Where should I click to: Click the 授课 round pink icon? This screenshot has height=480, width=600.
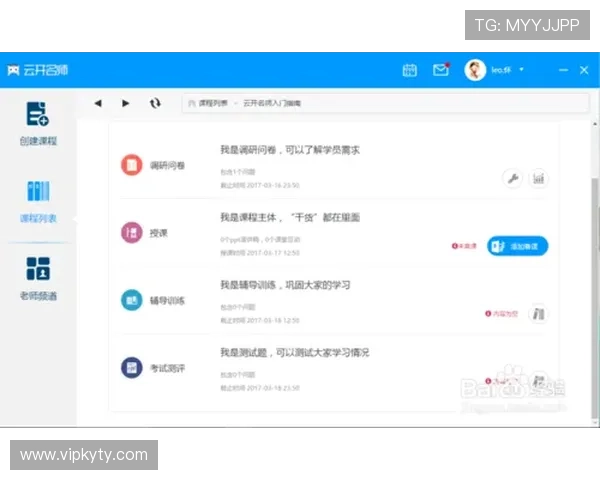tap(132, 232)
